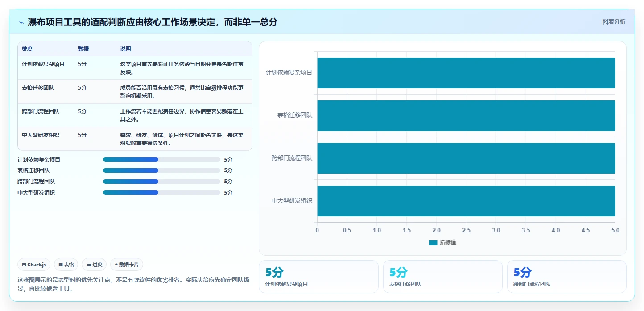
Task: Click the 数据 table column header
Action: pyautogui.click(x=83, y=49)
